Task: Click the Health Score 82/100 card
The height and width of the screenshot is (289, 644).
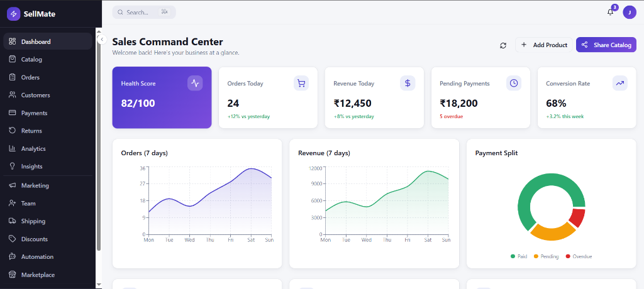Action: pyautogui.click(x=162, y=98)
